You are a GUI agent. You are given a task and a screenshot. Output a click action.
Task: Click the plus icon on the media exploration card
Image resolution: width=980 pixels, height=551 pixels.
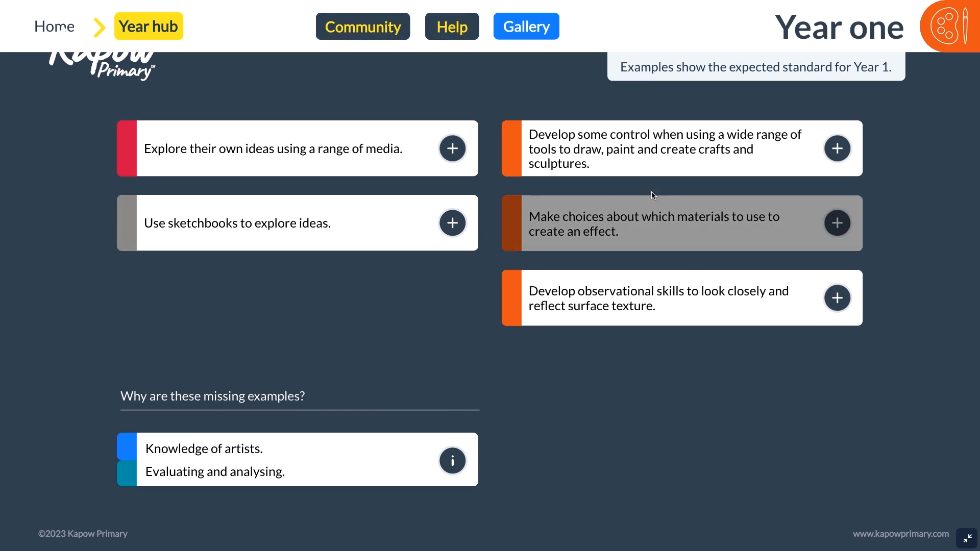click(x=452, y=148)
